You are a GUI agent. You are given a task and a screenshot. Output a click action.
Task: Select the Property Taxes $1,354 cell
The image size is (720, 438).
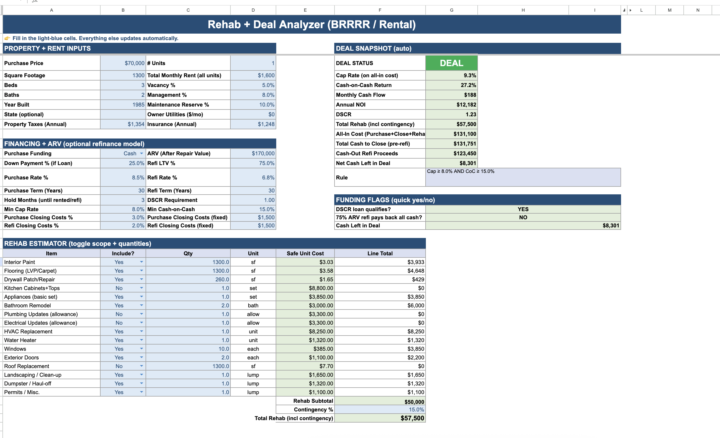click(x=123, y=124)
